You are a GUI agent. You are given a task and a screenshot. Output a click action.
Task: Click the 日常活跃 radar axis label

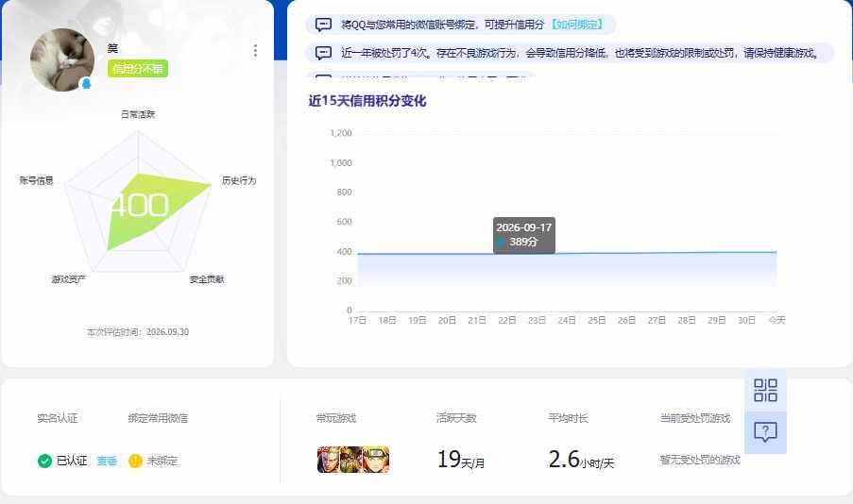click(138, 114)
